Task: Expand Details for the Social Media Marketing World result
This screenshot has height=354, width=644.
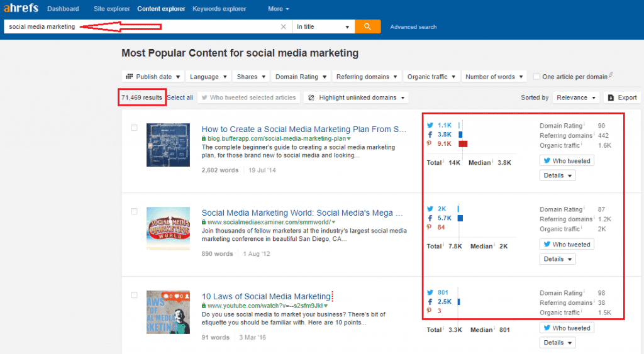Action: click(557, 259)
